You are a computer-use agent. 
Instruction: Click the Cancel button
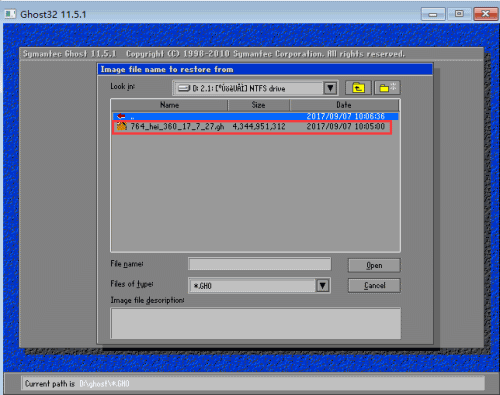point(374,285)
